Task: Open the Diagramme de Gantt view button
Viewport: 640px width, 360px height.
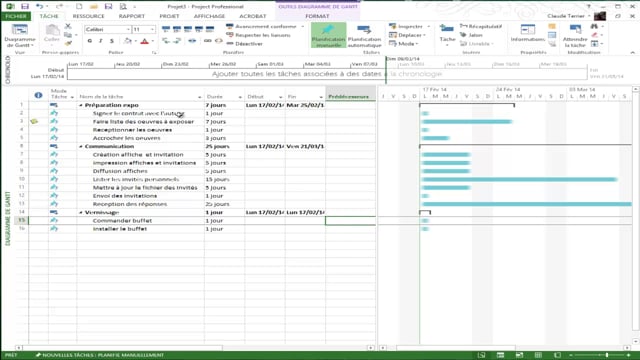Action: pos(20,36)
